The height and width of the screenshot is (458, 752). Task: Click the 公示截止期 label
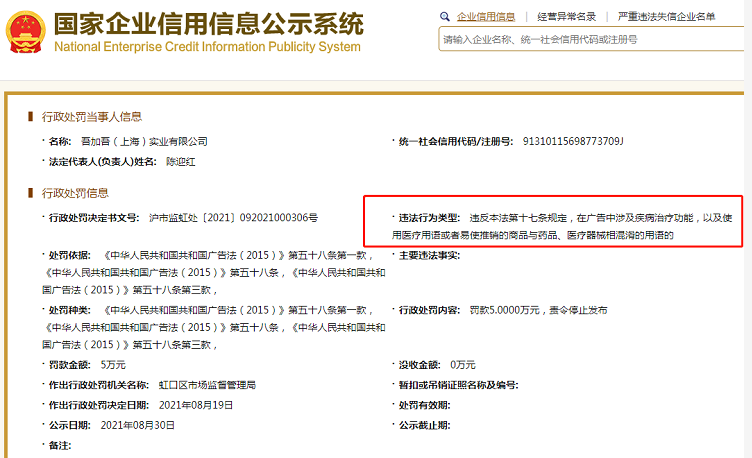[424, 425]
